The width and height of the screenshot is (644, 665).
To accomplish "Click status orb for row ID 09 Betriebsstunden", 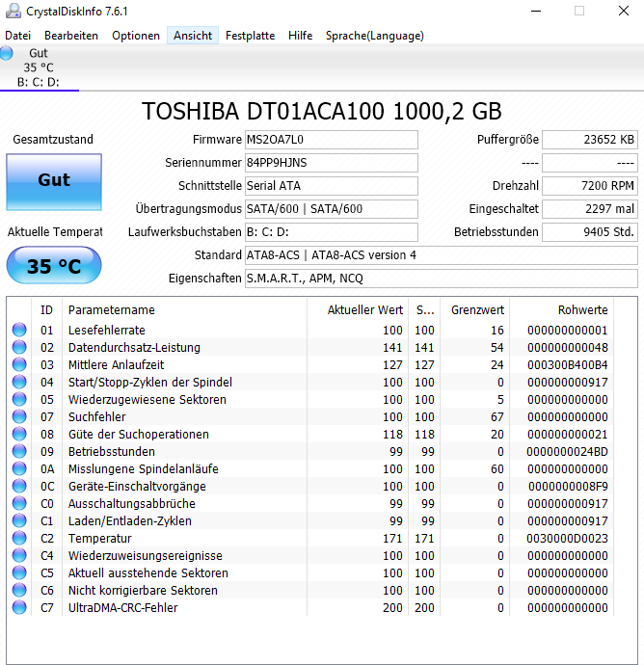I will pos(19,451).
